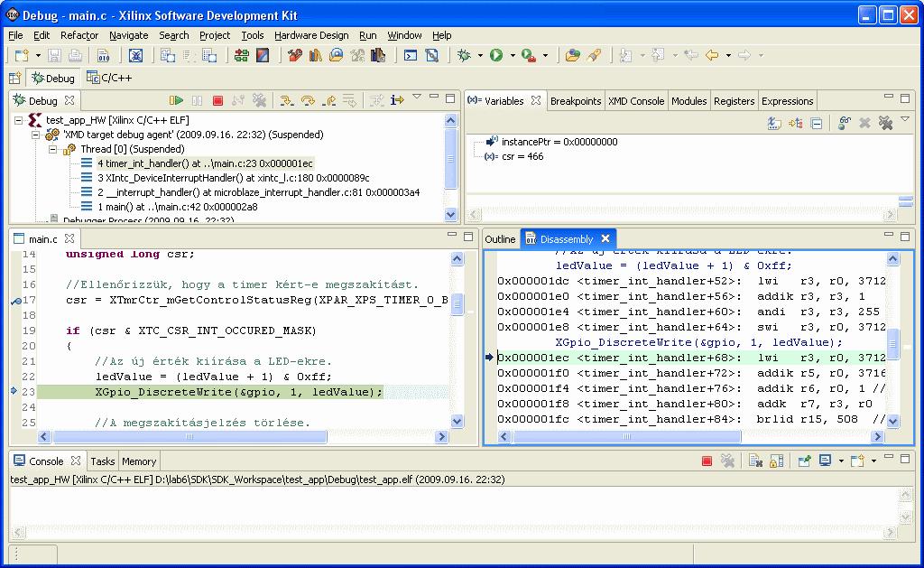This screenshot has height=568, width=924.
Task: Click the Step Return icon
Action: coord(328,101)
